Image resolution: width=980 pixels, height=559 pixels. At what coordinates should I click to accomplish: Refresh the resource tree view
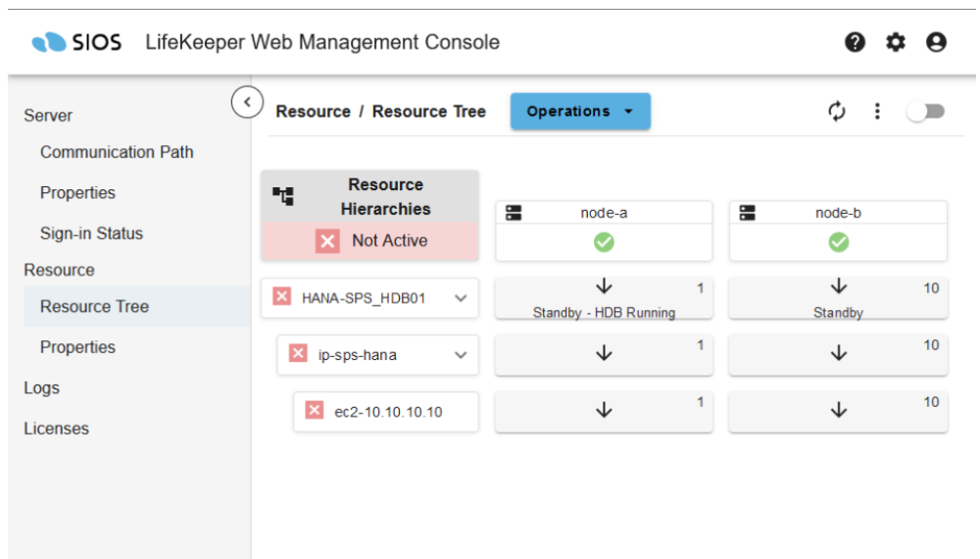pos(837,111)
